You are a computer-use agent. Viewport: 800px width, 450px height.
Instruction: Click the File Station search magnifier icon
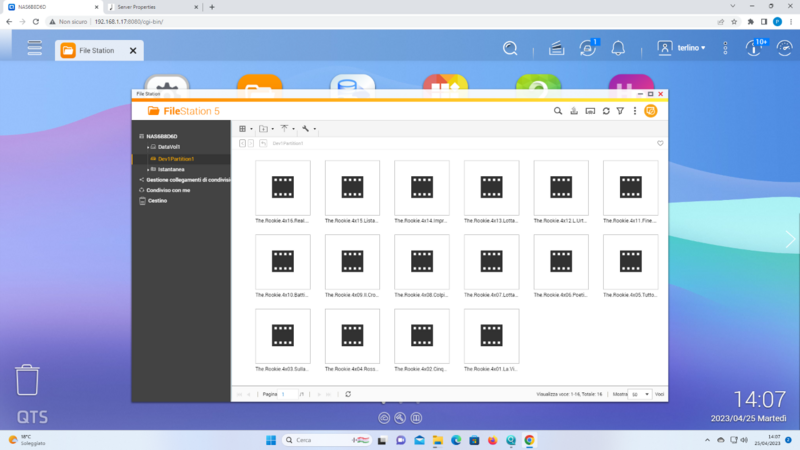click(x=558, y=111)
